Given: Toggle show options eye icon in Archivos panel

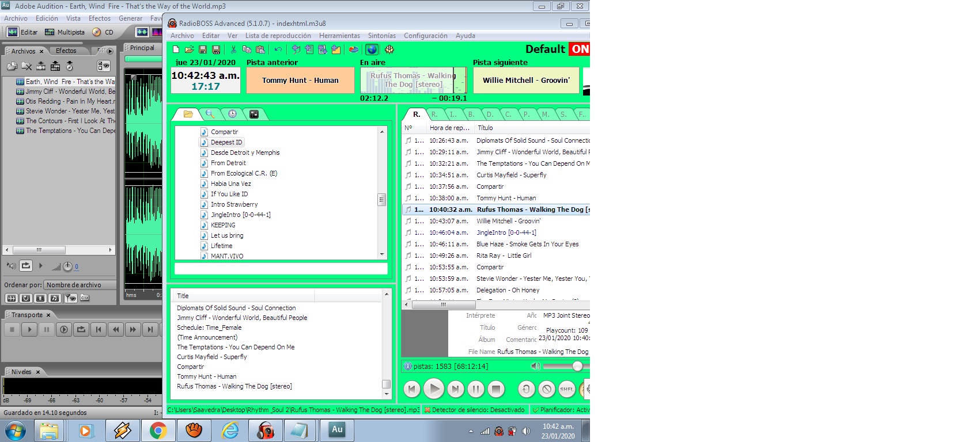Looking at the screenshot, I should tap(104, 66).
